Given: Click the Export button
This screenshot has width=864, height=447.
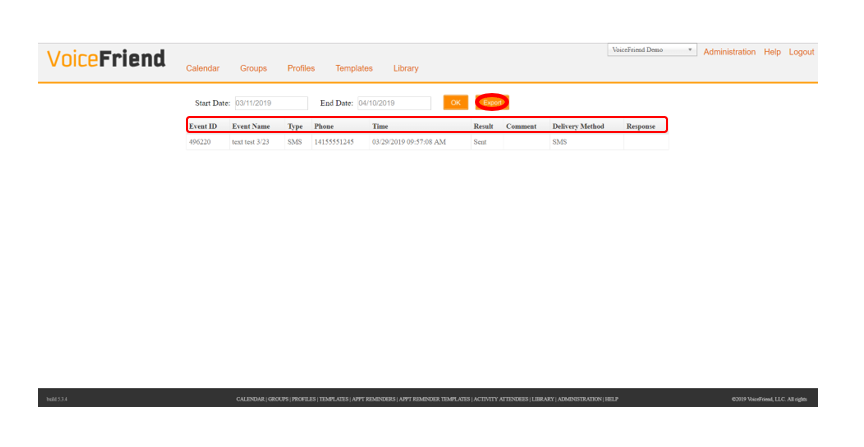Looking at the screenshot, I should [492, 103].
